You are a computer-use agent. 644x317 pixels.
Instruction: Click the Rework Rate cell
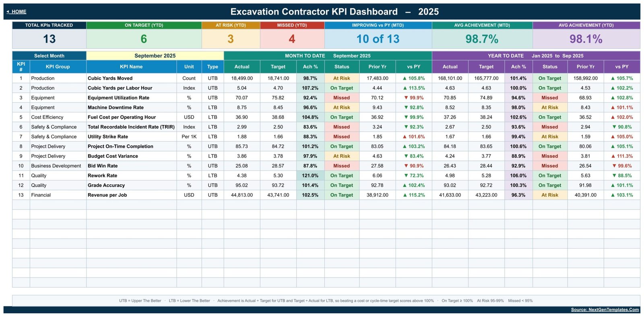click(131, 175)
